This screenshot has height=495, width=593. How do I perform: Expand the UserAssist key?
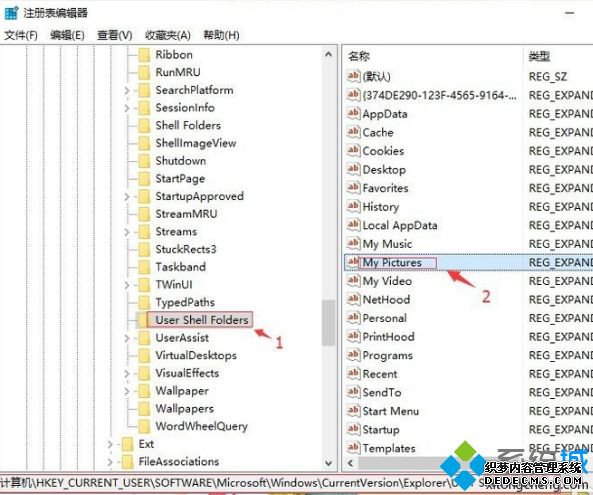coord(127,338)
